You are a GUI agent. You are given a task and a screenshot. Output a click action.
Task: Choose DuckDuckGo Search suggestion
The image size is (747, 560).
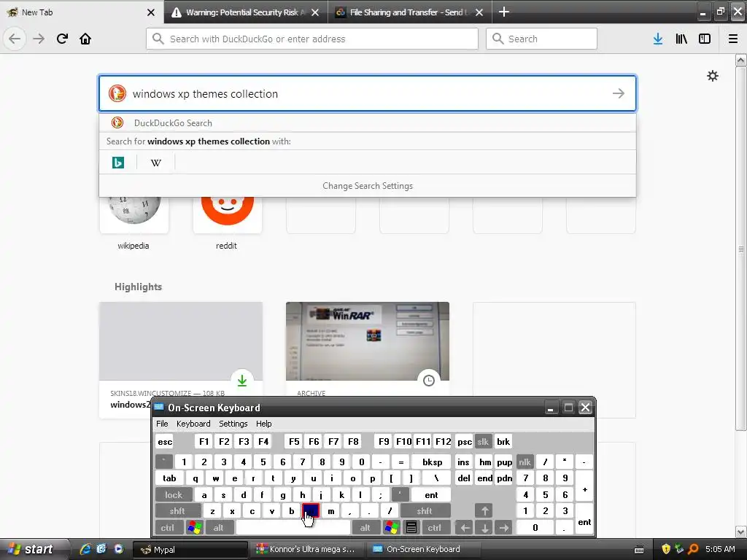pos(368,122)
